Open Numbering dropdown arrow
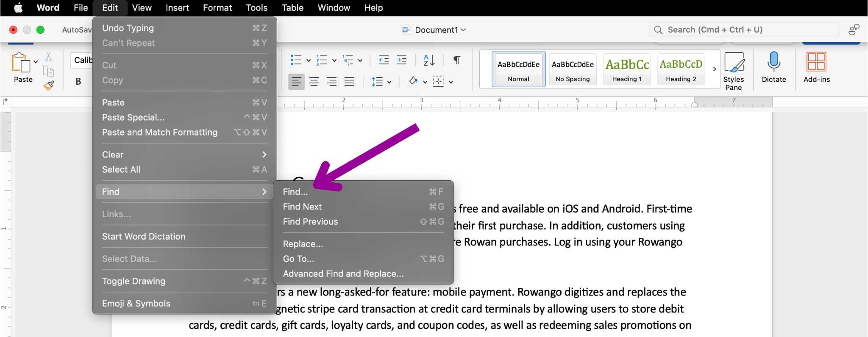Image resolution: width=868 pixels, height=337 pixels. click(334, 61)
